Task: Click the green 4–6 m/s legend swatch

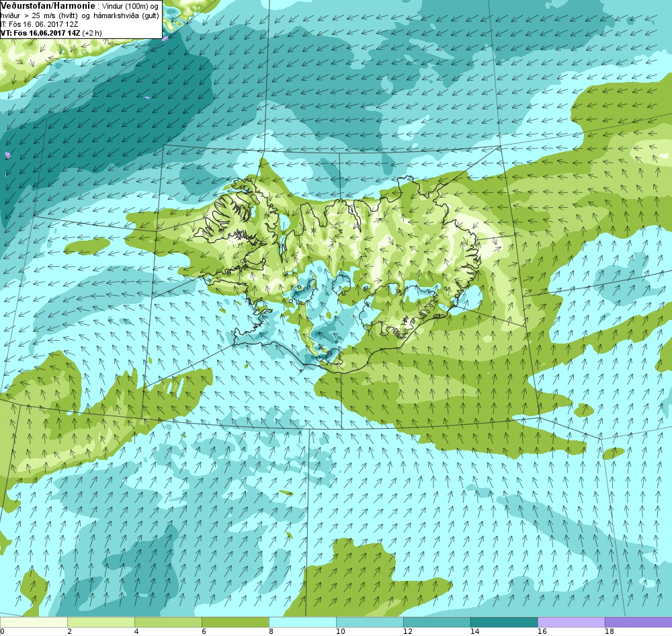Action: [x=168, y=623]
